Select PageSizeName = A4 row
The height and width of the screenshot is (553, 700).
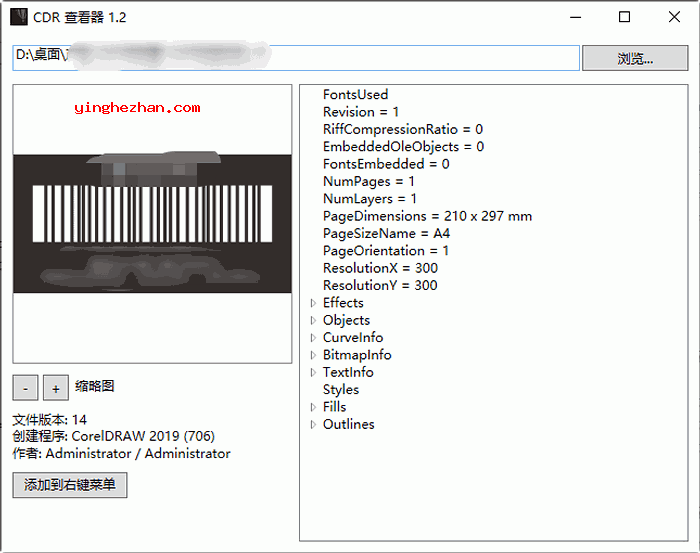386,234
